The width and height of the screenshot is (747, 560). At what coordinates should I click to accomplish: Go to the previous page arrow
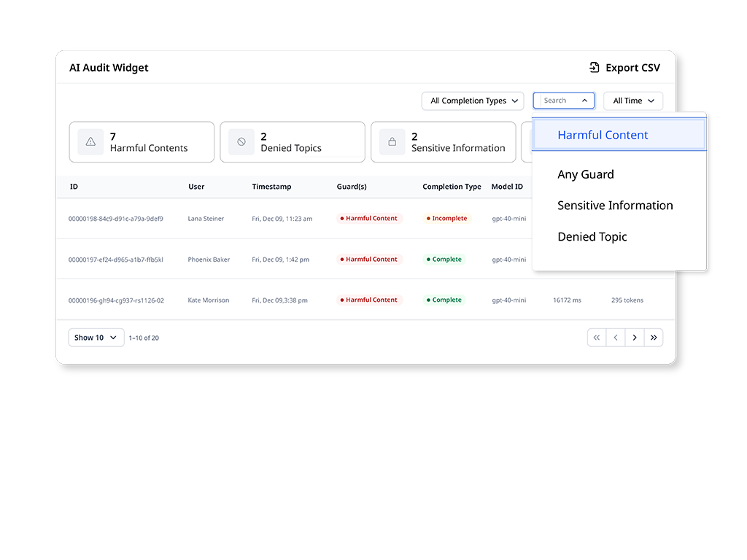(x=616, y=338)
